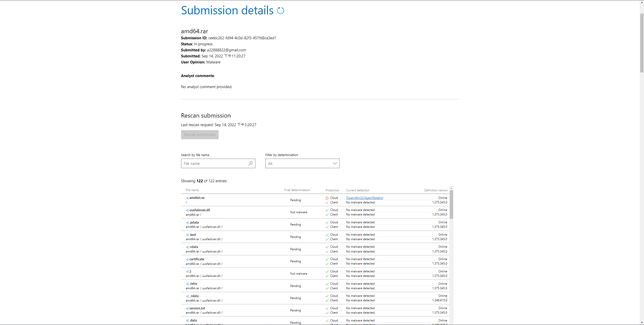The image size is (644, 325).
Task: Click the share icon beside certificate entry
Action: 187,260
